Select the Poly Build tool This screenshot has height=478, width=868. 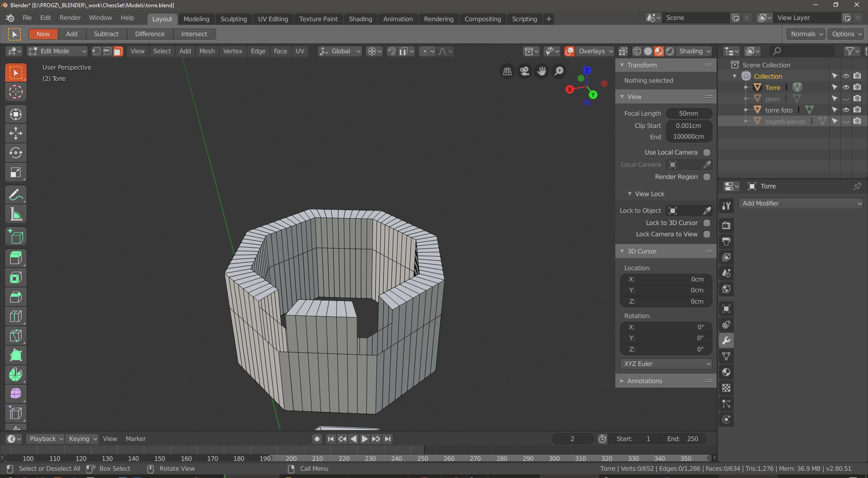coord(16,355)
